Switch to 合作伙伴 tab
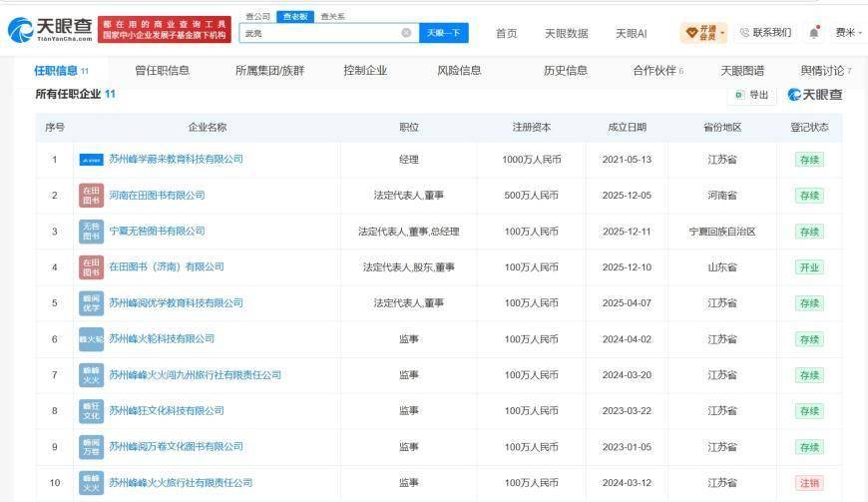 click(x=658, y=71)
